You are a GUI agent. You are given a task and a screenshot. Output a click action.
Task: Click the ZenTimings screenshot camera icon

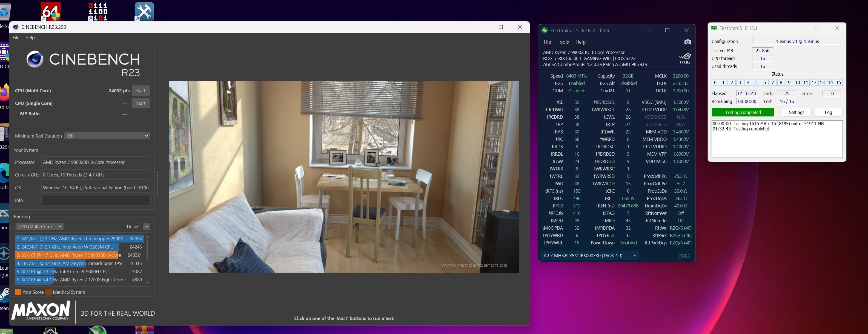point(687,42)
